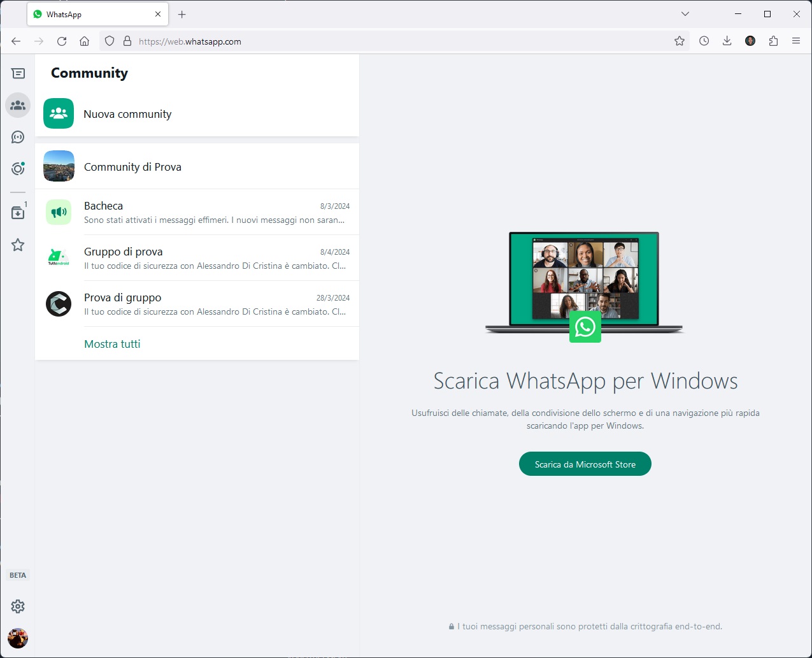Viewport: 812px width, 658px height.
Task: Open the Bacheca announcements group
Action: pos(197,212)
